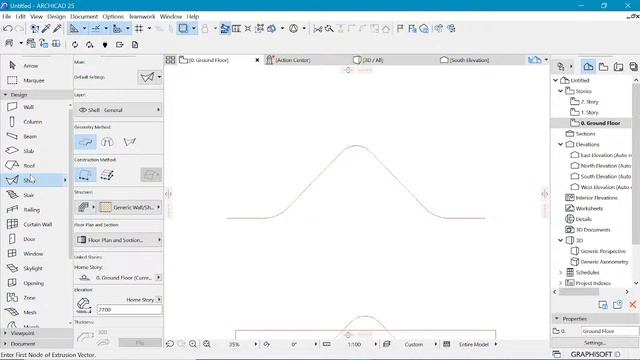Expand the Viewpoint toolbox section
640x360 pixels.
coord(5,333)
